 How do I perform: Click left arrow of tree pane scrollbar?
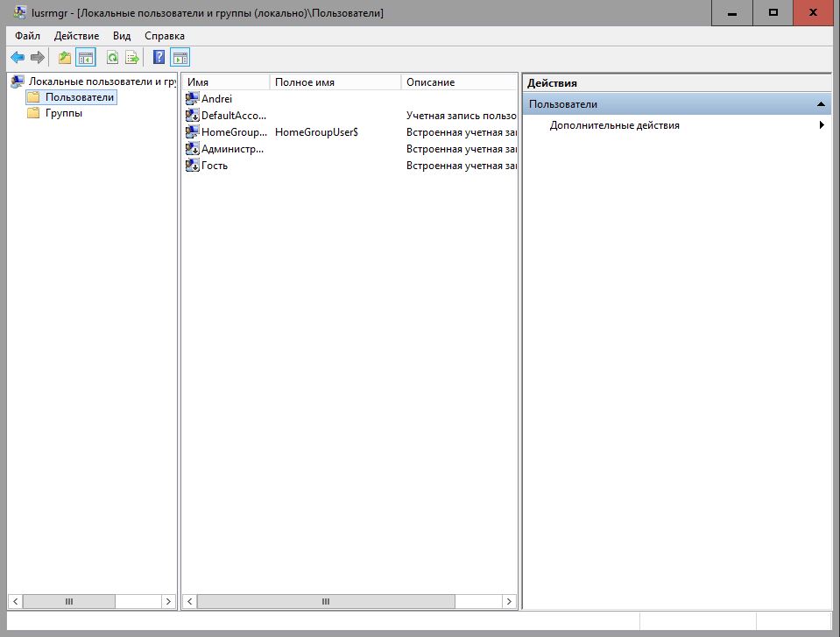click(x=16, y=601)
